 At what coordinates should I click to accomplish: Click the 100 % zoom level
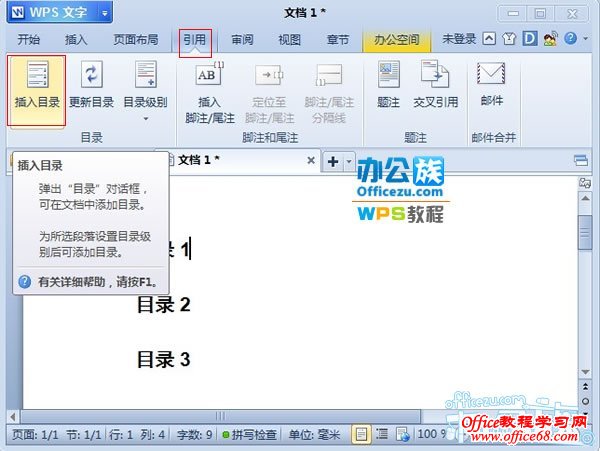click(432, 434)
